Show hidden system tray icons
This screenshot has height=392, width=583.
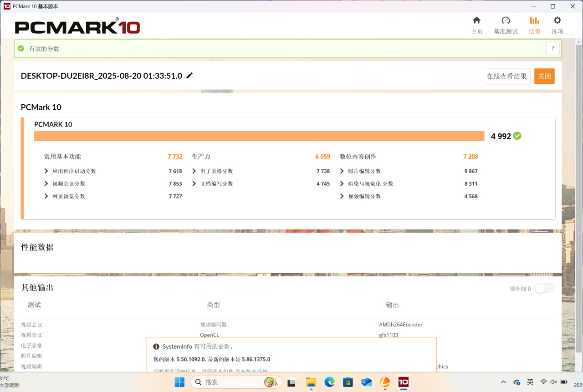pyautogui.click(x=503, y=382)
